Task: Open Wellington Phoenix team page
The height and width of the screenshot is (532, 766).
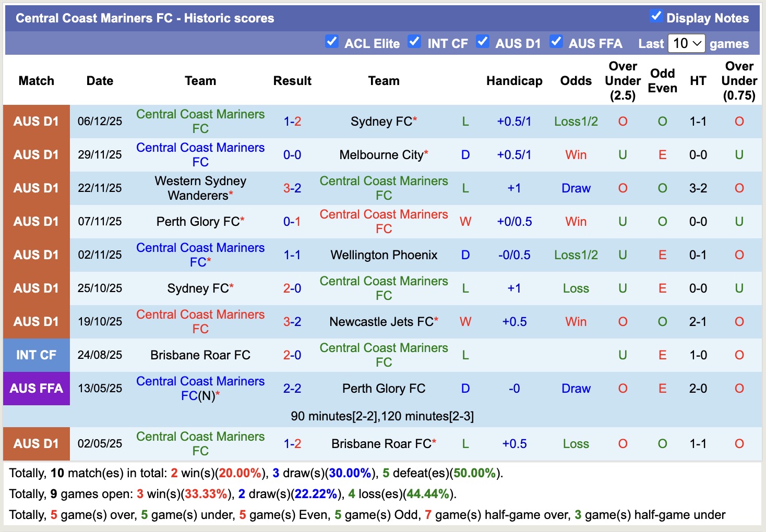Action: [384, 255]
